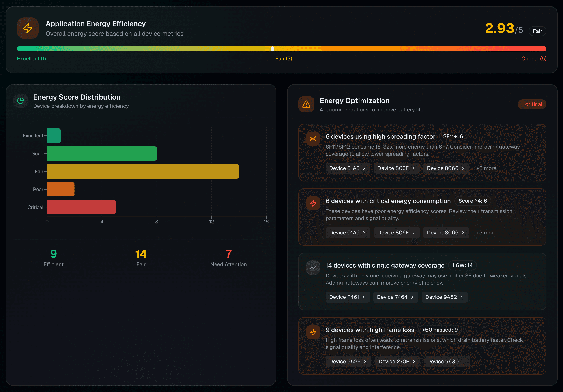The width and height of the screenshot is (563, 392).
Task: Expand +3 more in critical consumption card
Action: [x=486, y=233]
